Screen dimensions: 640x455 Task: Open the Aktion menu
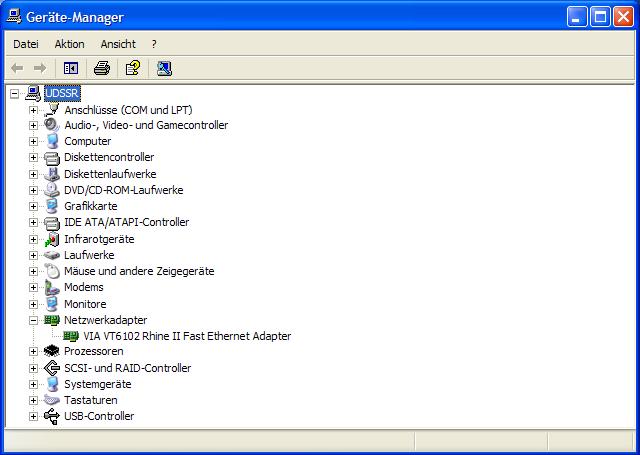point(69,44)
